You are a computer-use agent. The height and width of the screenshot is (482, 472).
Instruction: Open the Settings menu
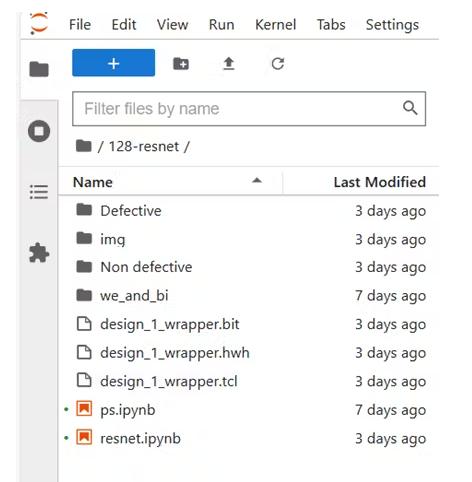pyautogui.click(x=392, y=25)
